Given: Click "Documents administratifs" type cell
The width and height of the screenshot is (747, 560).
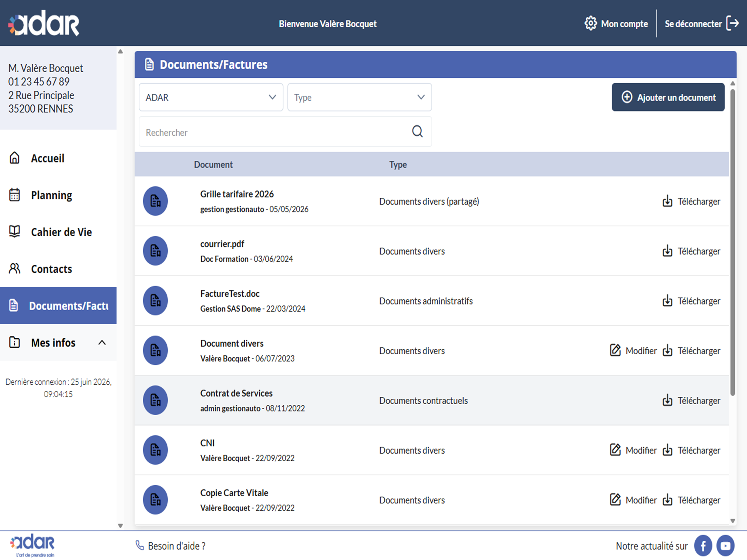Looking at the screenshot, I should (x=426, y=301).
